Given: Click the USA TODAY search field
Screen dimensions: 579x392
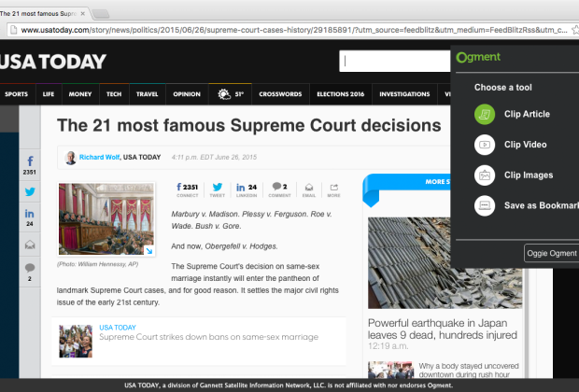Looking at the screenshot, I should 394,62.
